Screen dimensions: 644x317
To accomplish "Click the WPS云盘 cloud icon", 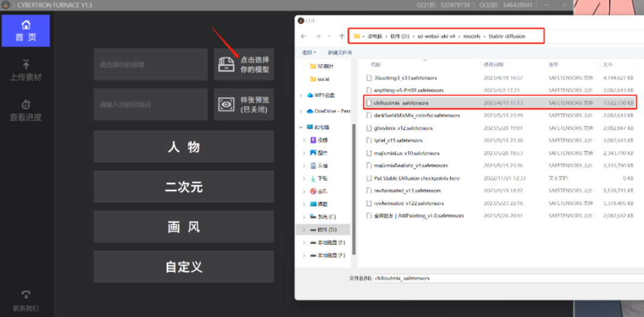I will coord(310,95).
